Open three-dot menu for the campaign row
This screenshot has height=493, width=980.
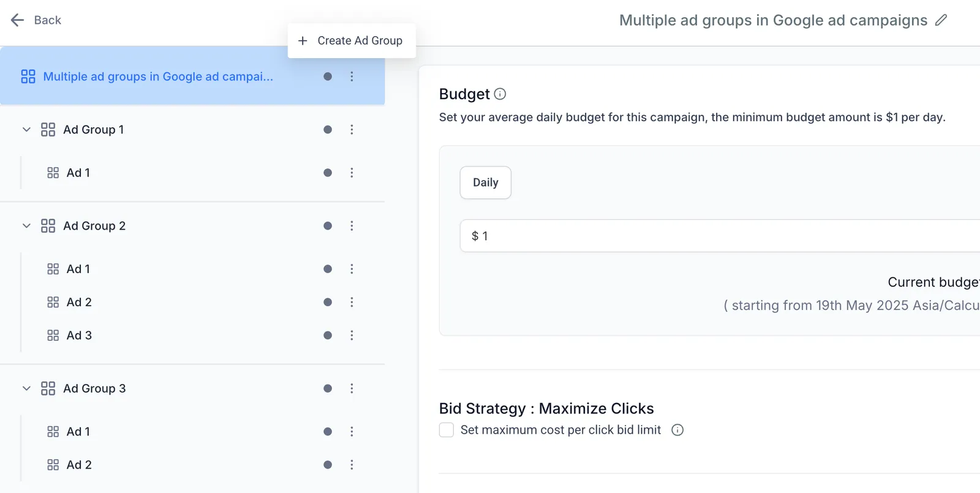(352, 77)
